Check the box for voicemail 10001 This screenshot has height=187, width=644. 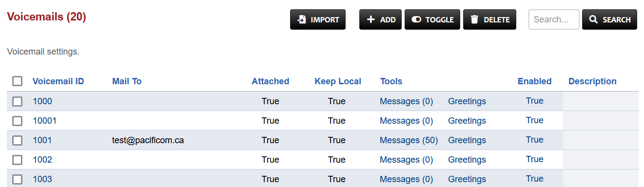18,121
